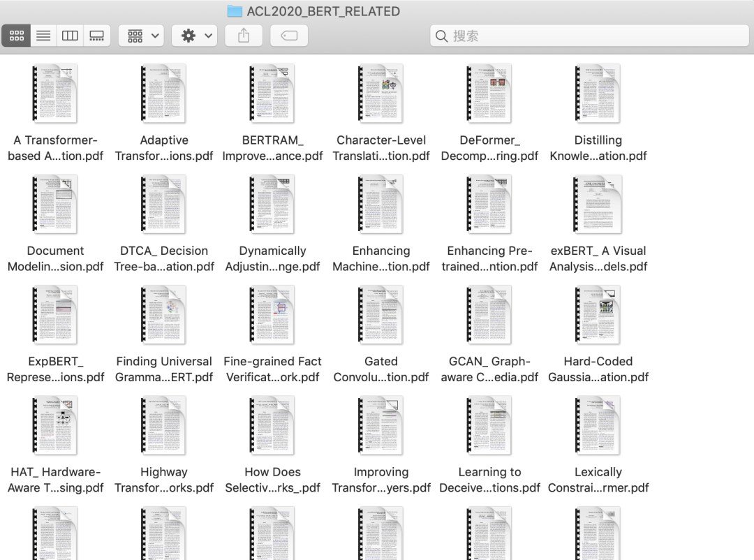The width and height of the screenshot is (754, 560).
Task: Click the filename 'BERTRAM_ Improve...ance.pdf'
Action: click(273, 148)
